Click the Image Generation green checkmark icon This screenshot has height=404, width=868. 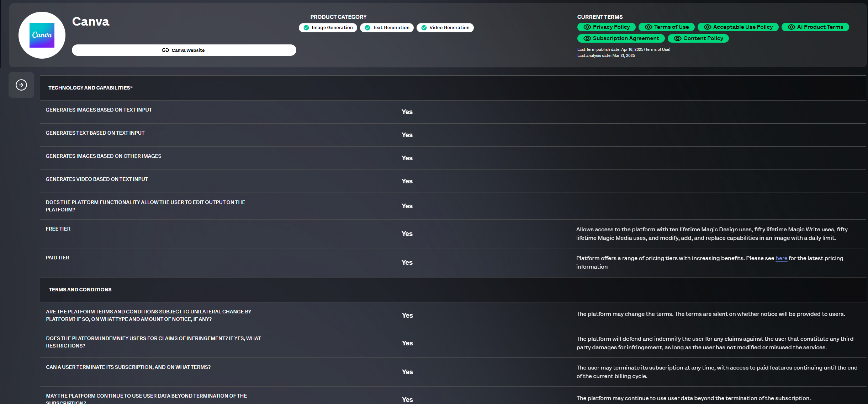(306, 28)
